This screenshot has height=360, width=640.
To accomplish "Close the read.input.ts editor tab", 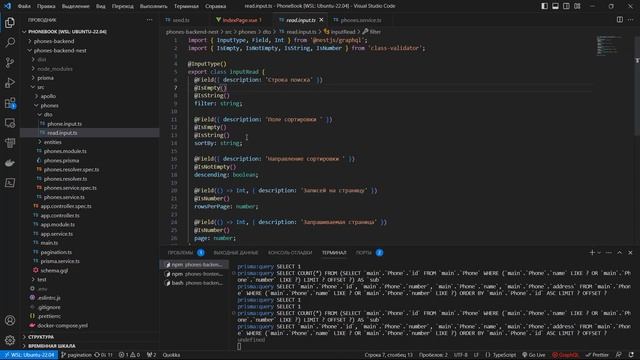I will coord(321,20).
